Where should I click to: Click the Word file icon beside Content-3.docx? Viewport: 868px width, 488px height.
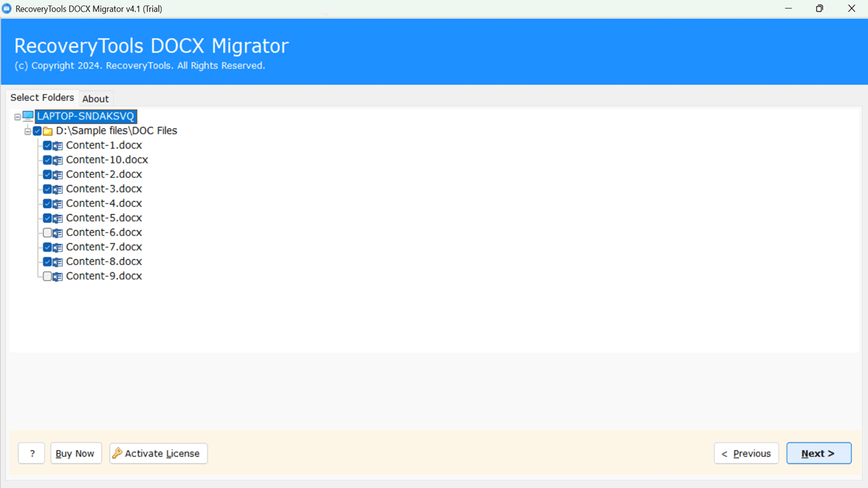point(58,189)
